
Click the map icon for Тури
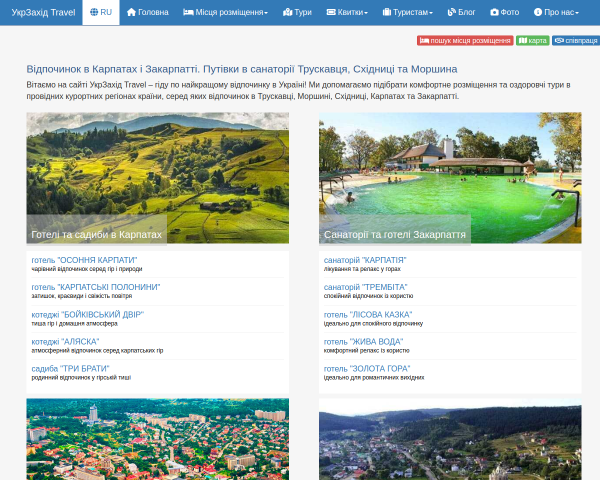coord(288,12)
